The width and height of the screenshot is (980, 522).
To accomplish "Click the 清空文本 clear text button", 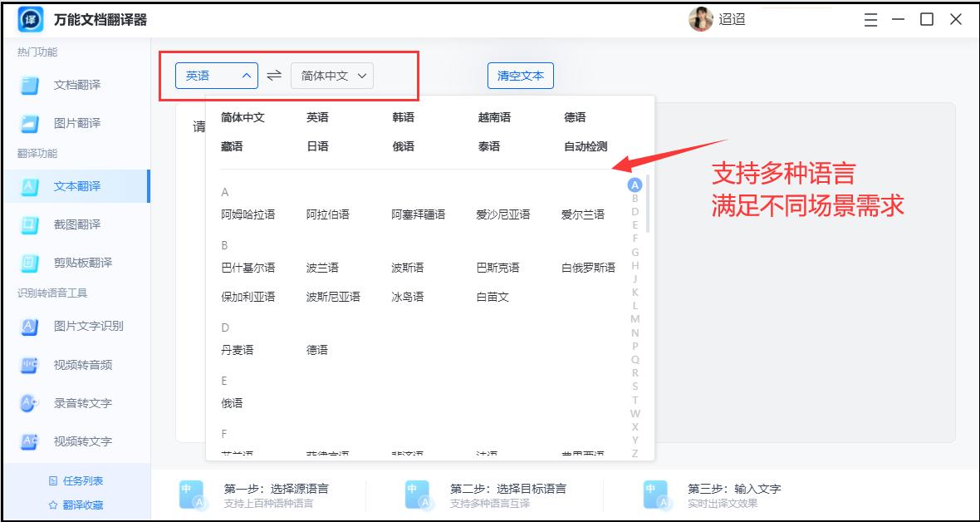I will (520, 75).
